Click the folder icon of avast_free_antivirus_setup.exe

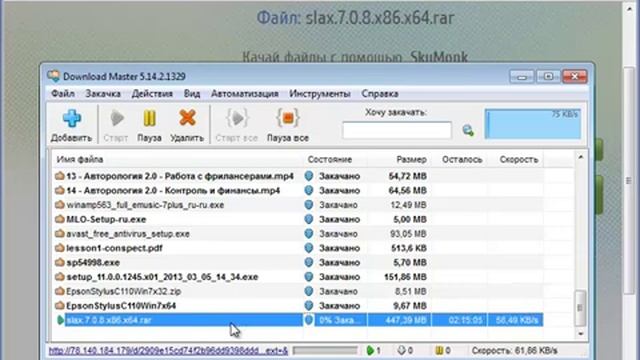[x=60, y=234]
